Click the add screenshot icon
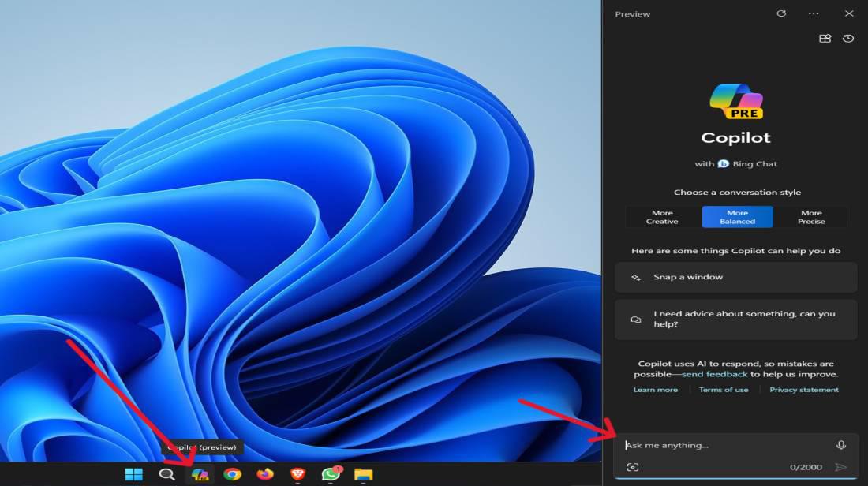This screenshot has height=486, width=868. click(632, 467)
